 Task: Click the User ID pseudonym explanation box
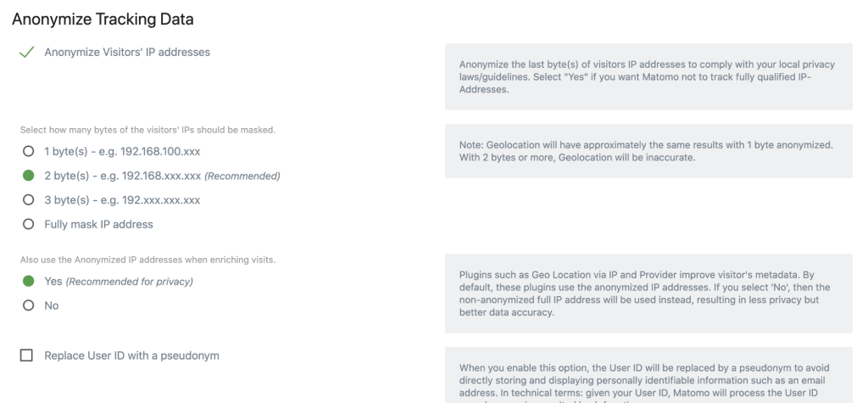click(x=648, y=378)
